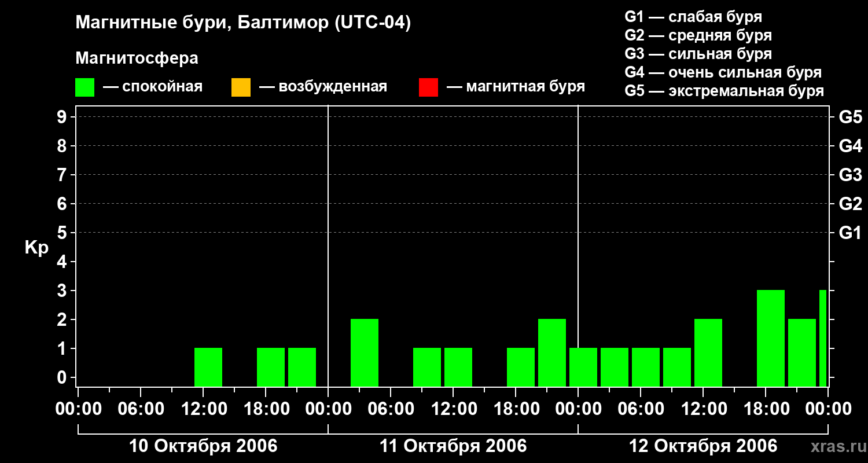Click the date label '12 Октября 2006'
Screen dimensions: 868x463
[x=703, y=446]
